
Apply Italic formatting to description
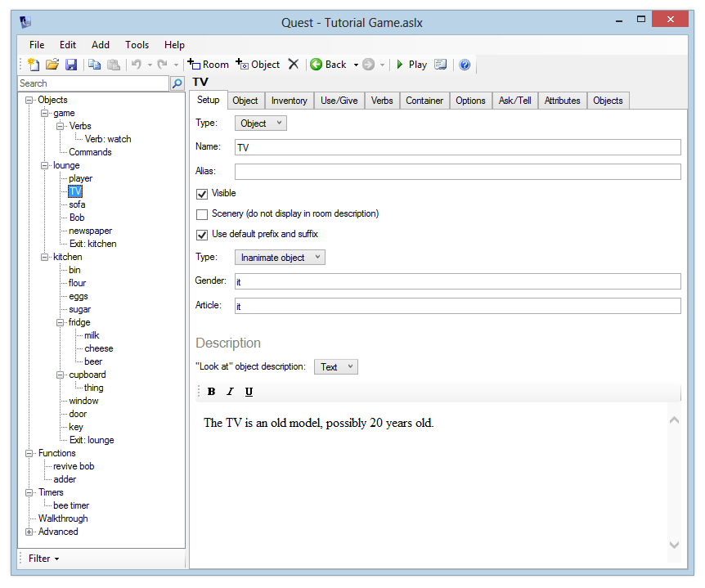230,392
